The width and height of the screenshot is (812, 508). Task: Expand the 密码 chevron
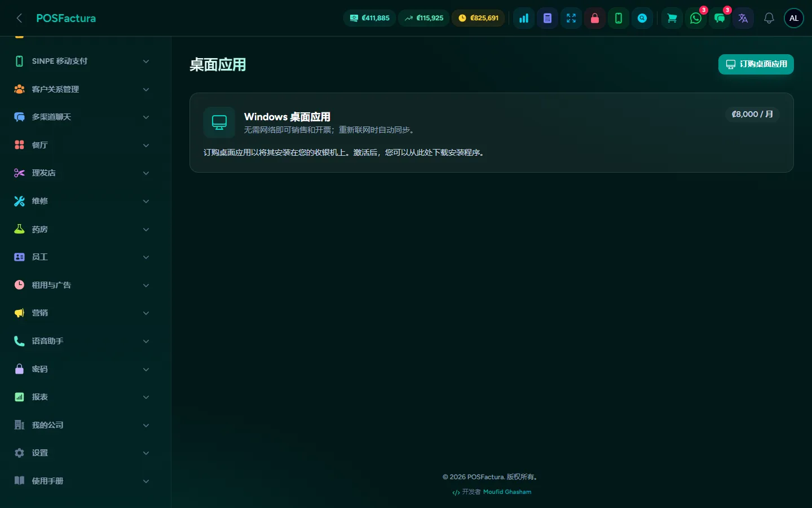pyautogui.click(x=146, y=369)
